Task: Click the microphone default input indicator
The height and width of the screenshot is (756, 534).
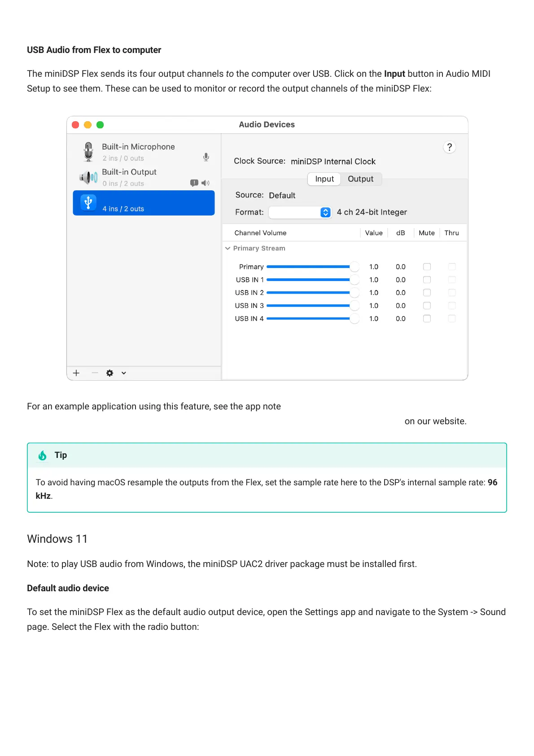Action: point(206,157)
